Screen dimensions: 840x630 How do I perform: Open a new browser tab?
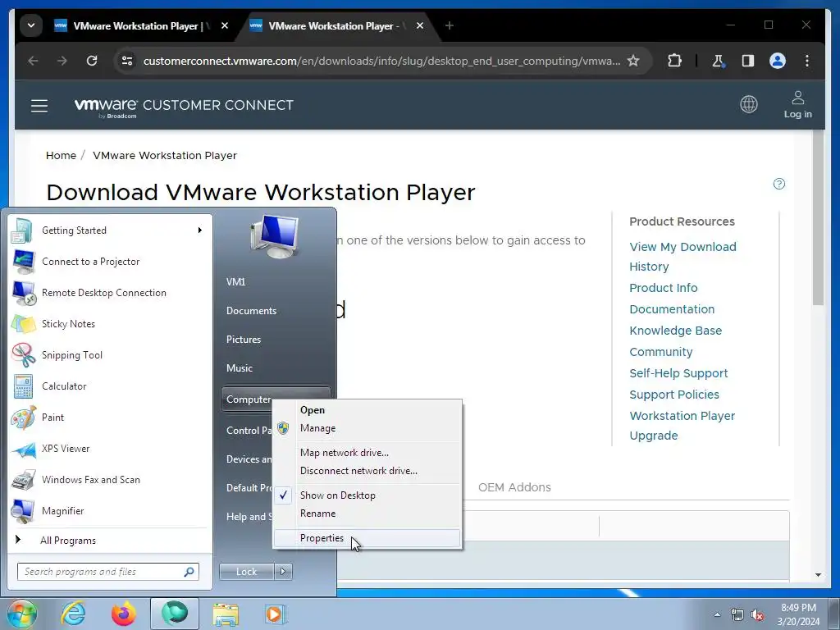449,25
